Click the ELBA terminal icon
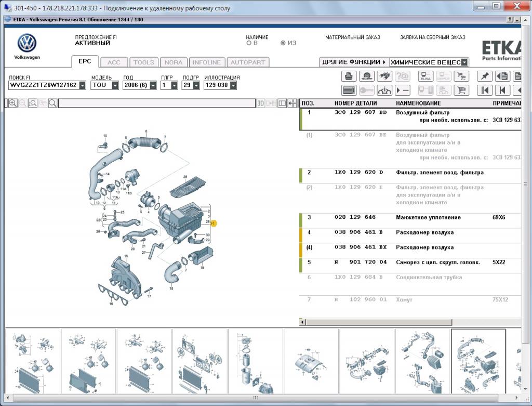 (x=425, y=76)
